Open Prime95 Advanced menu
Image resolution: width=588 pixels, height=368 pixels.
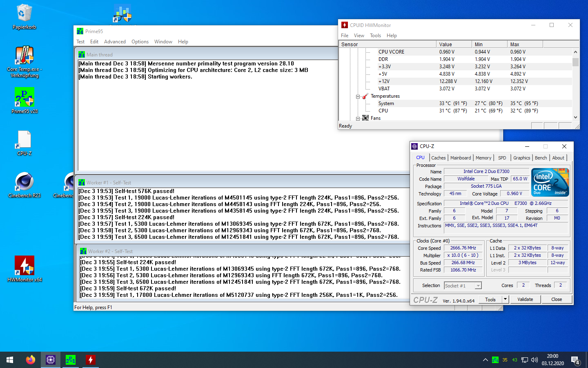(115, 42)
